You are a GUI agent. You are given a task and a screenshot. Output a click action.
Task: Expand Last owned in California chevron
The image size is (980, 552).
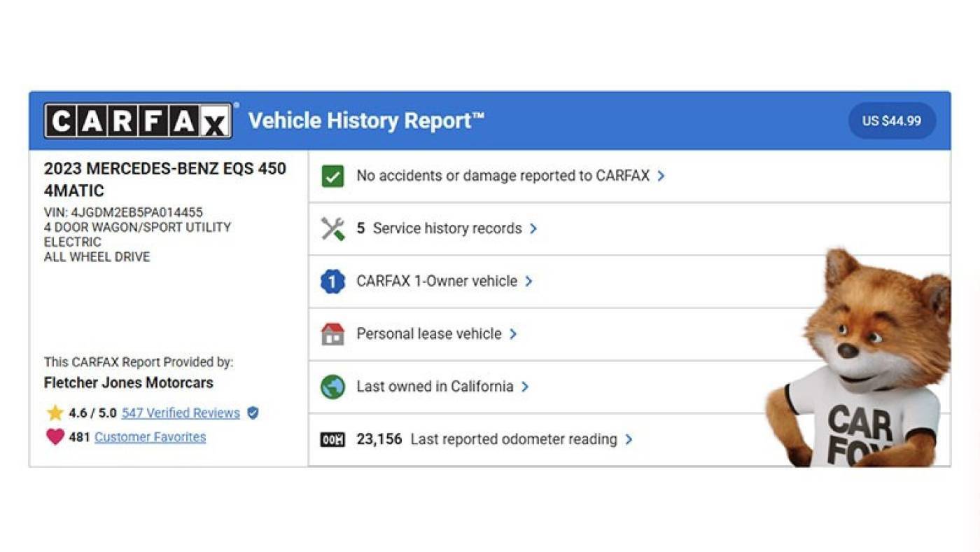coord(525,387)
